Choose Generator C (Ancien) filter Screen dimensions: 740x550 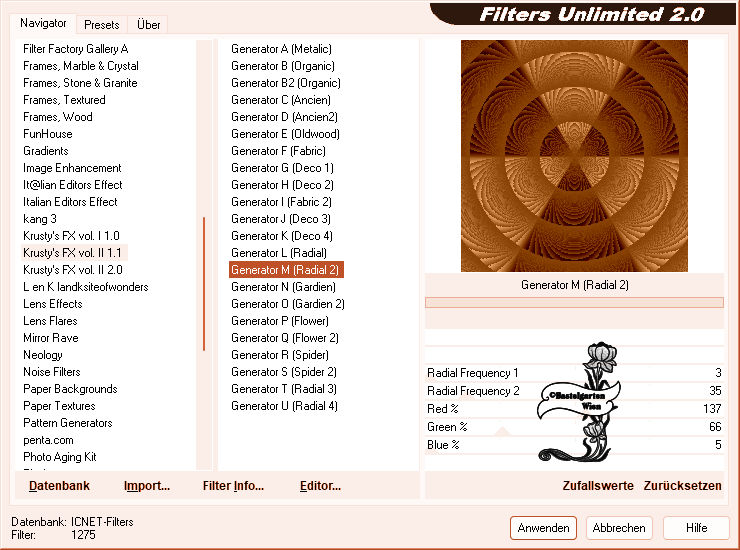click(281, 100)
